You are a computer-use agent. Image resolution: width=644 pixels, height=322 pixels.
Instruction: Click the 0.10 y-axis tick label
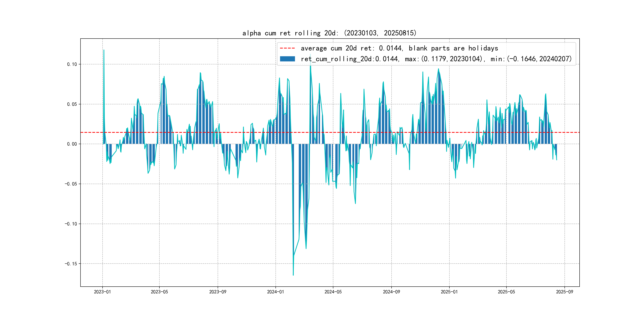(x=72, y=64)
